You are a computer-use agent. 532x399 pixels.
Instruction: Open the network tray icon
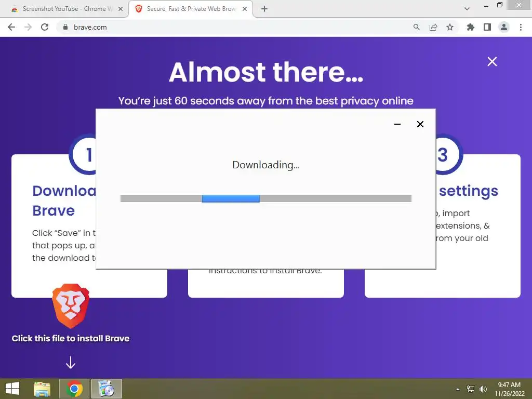[471, 389]
